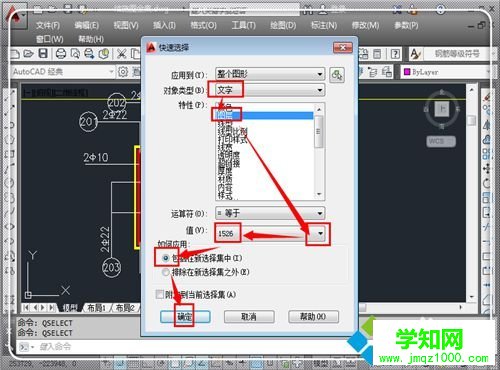Screen dimensions: 500x370
Task: Expand the 对象类型 dropdown showing 文字
Action: (270, 90)
